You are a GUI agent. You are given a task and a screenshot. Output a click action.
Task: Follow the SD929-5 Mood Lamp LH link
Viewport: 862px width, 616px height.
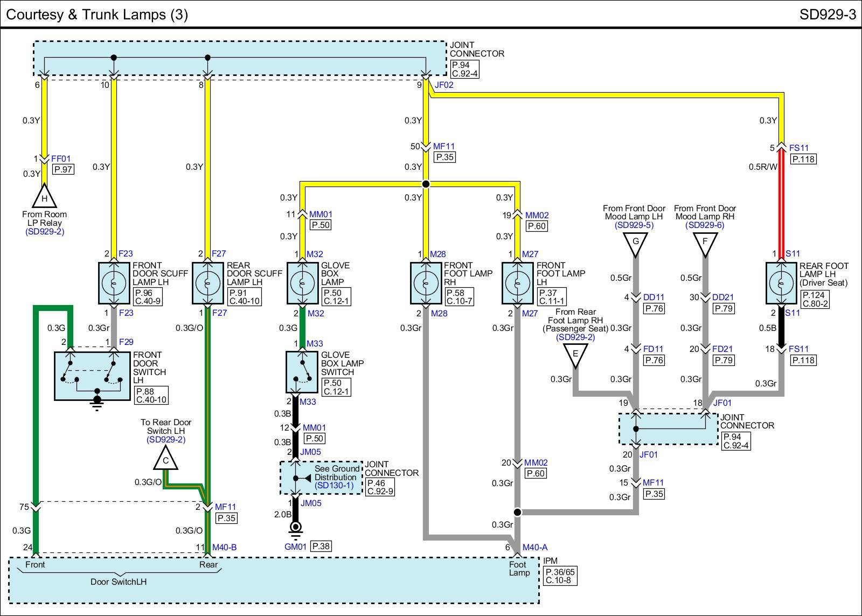tap(635, 225)
